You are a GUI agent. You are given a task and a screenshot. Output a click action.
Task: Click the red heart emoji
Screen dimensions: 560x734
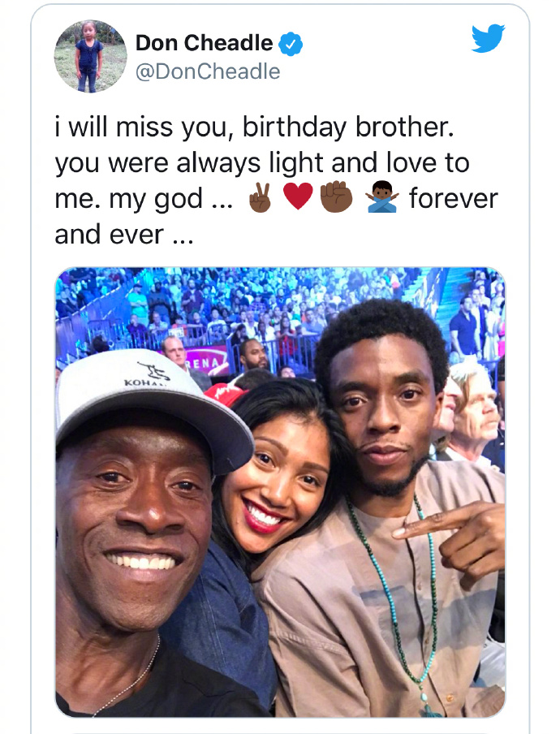298,196
